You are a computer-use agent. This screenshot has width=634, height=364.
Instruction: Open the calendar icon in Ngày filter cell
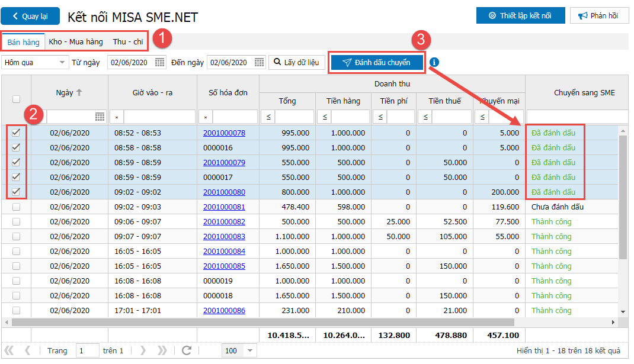100,117
